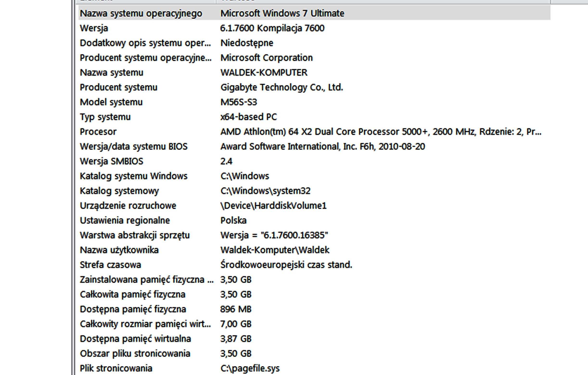Image resolution: width=588 pixels, height=375 pixels.
Task: Select the 'Wersja/data systemu BIOS' row
Action: coord(134,147)
